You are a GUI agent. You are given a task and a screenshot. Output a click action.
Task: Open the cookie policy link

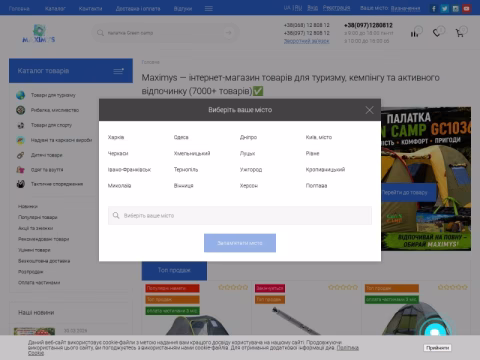coord(348,348)
